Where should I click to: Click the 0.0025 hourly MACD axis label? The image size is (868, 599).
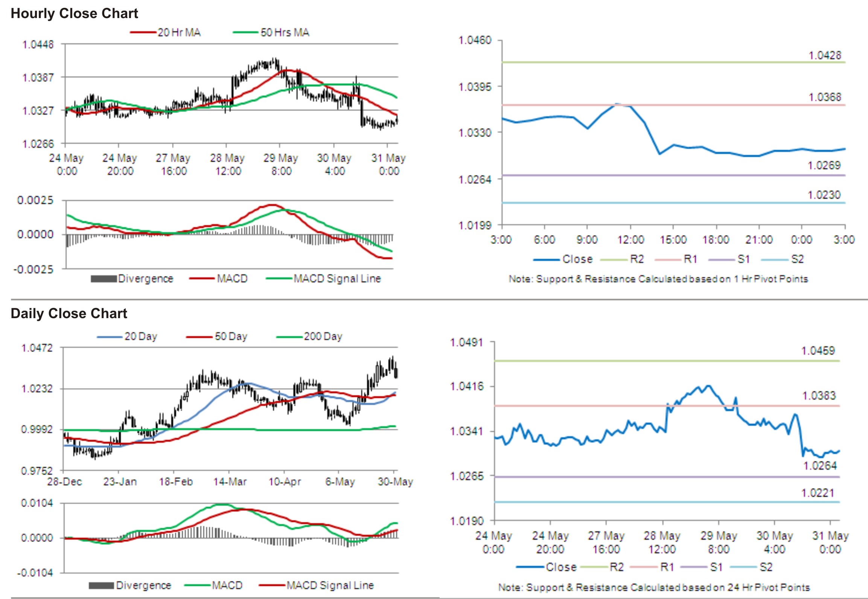pos(35,200)
